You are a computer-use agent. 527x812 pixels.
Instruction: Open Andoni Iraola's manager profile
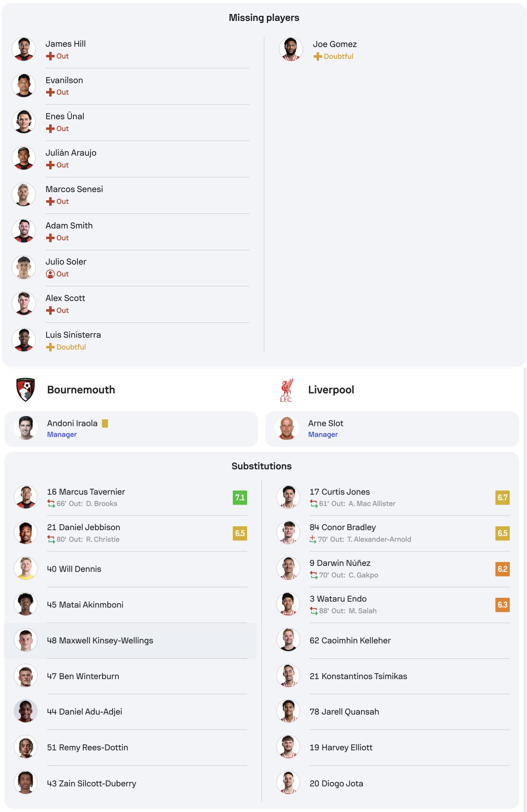72,423
